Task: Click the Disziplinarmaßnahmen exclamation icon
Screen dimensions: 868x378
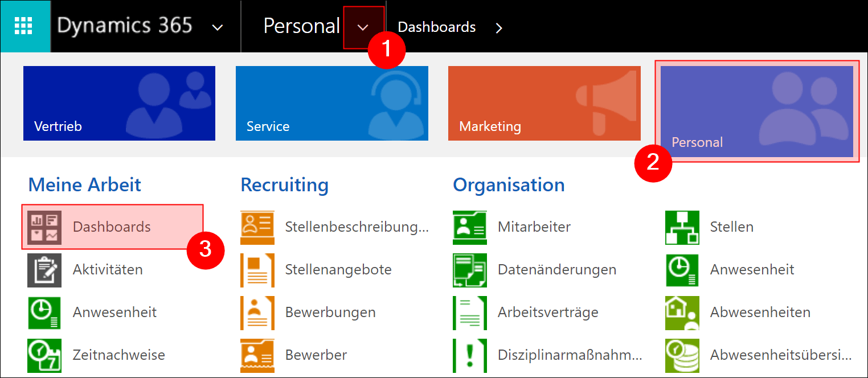Action: click(469, 355)
